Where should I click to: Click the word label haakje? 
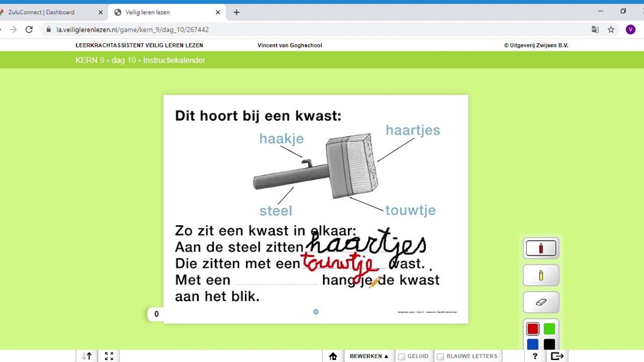281,139
